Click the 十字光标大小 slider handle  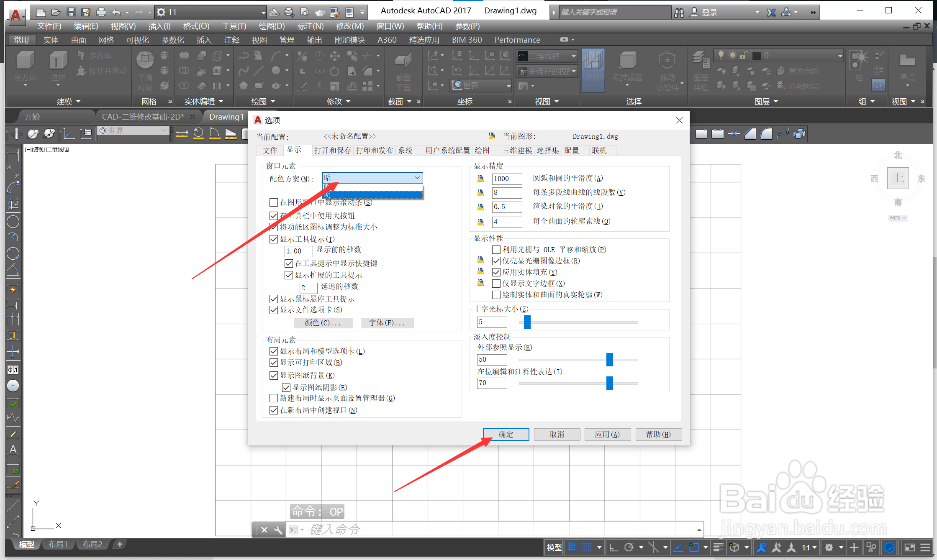(x=527, y=322)
